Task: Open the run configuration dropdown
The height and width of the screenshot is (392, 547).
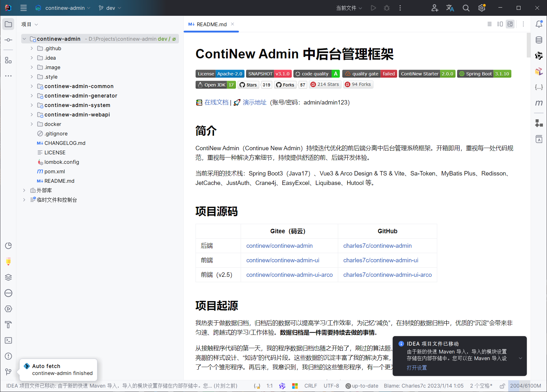Action: point(349,8)
